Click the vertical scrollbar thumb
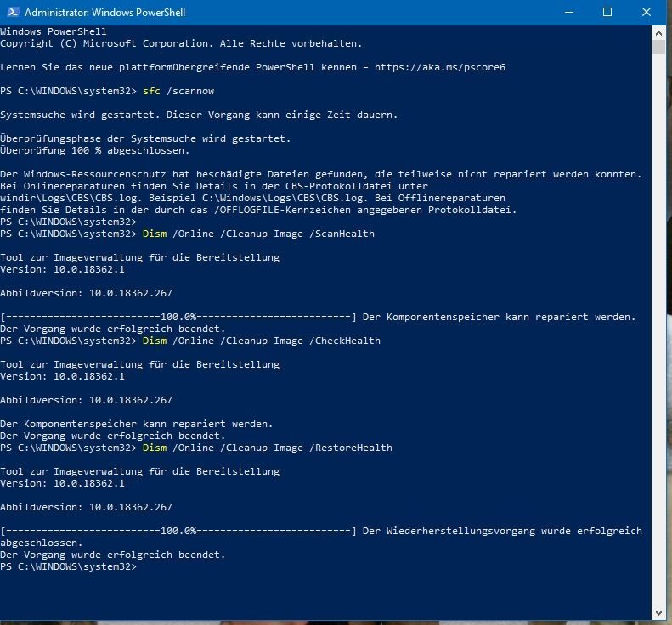The width and height of the screenshot is (672, 625). [x=658, y=47]
